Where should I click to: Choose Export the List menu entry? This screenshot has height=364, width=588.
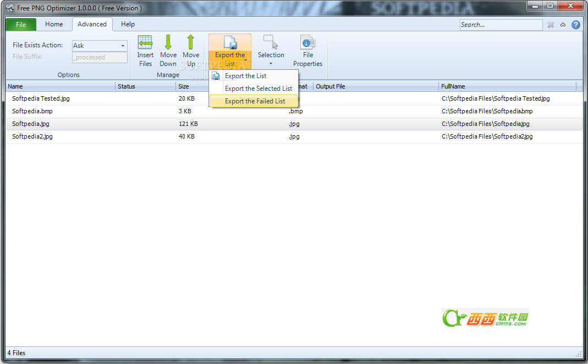click(x=254, y=76)
